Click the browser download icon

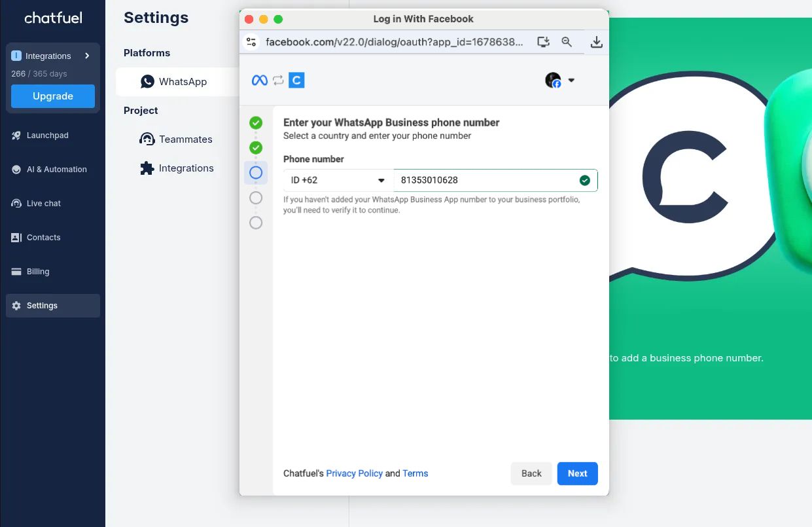tap(596, 42)
